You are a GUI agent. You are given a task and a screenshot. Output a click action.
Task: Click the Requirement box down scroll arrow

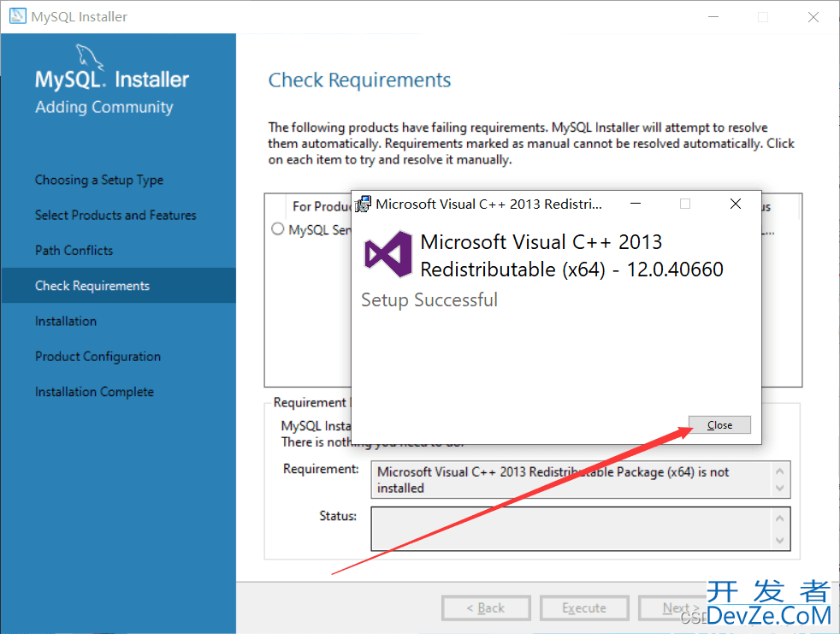click(x=780, y=489)
